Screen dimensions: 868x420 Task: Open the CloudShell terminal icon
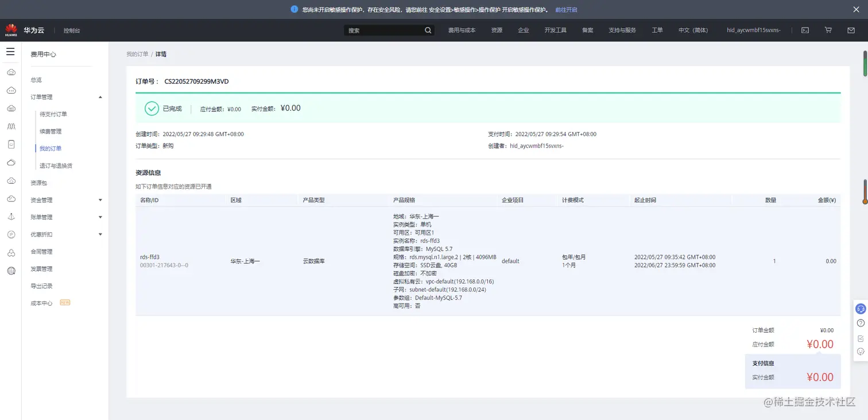click(805, 30)
